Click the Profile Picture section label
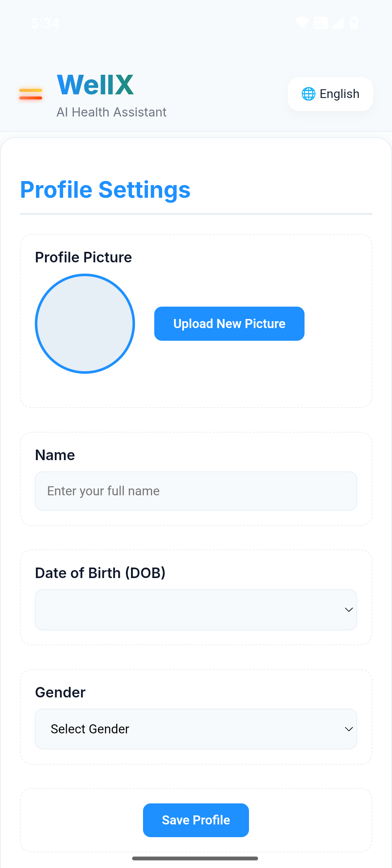 click(x=83, y=257)
